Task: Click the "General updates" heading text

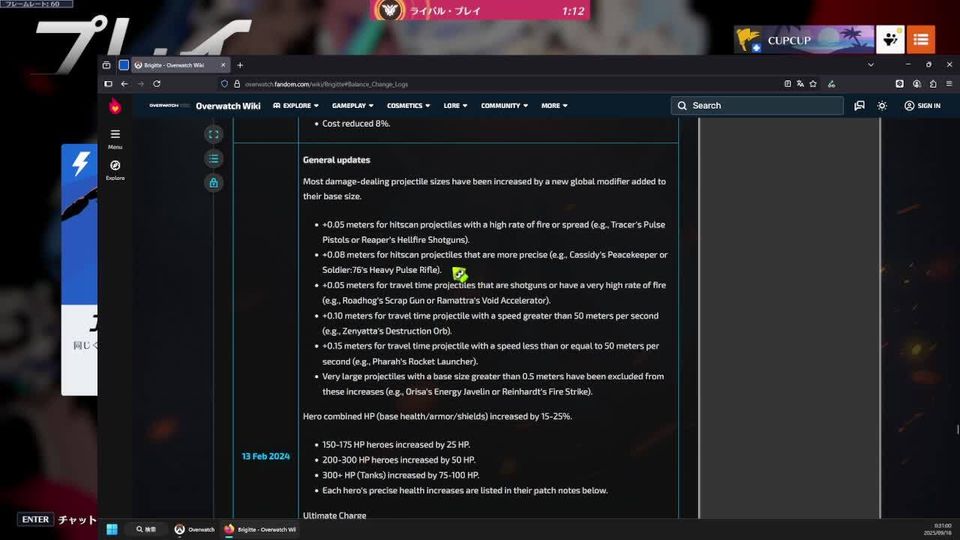Action: click(x=336, y=160)
